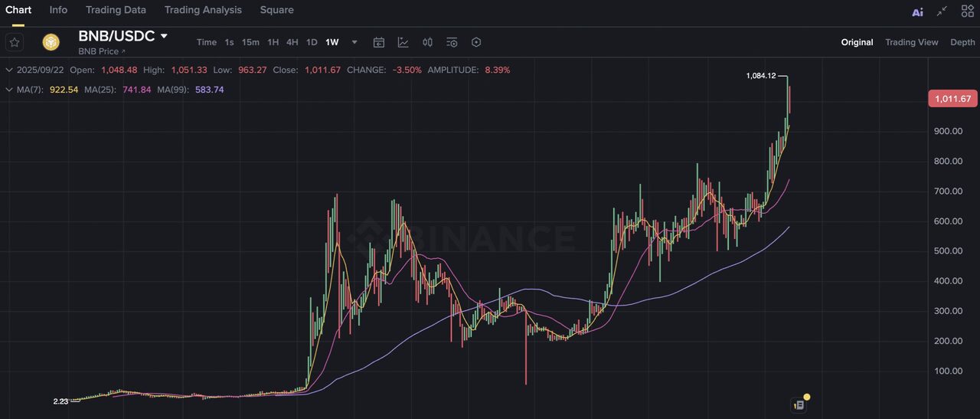Open the calendar go-to-date icon
The image size is (980, 419).
coord(379,42)
